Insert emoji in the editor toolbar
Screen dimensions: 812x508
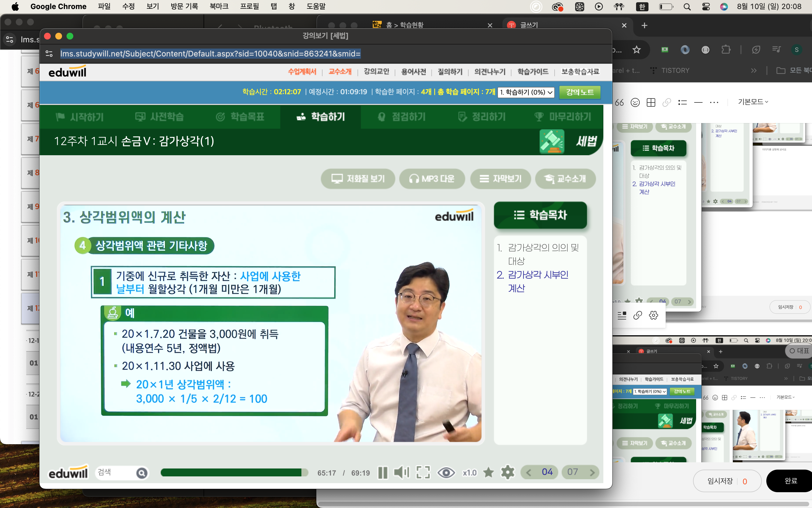635,102
